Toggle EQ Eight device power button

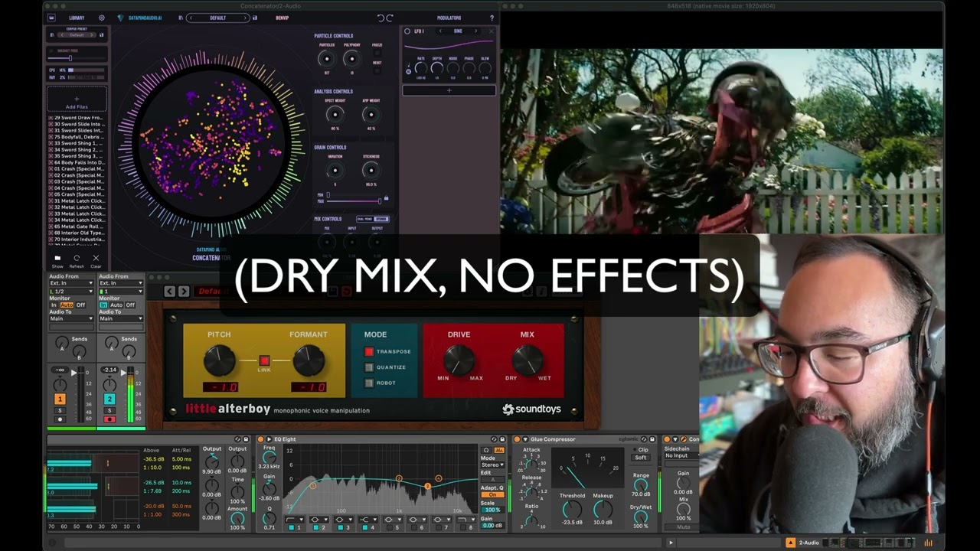pos(260,439)
